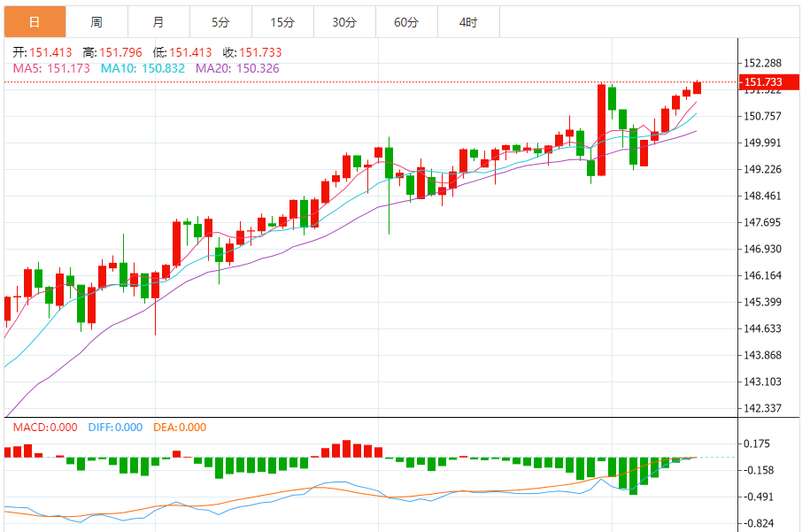Image resolution: width=810 pixels, height=532 pixels.
Task: Open the 4时 interval tab
Action: click(x=468, y=22)
